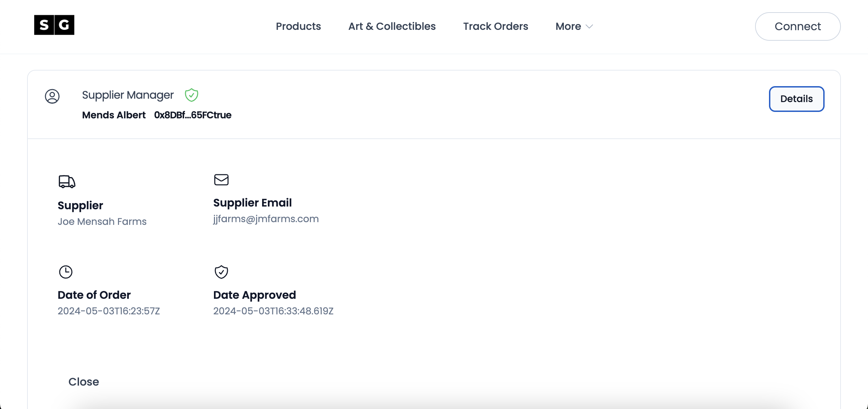Screen dimensions: 868x409
Task: Open the More navigation dropdown
Action: tap(569, 26)
